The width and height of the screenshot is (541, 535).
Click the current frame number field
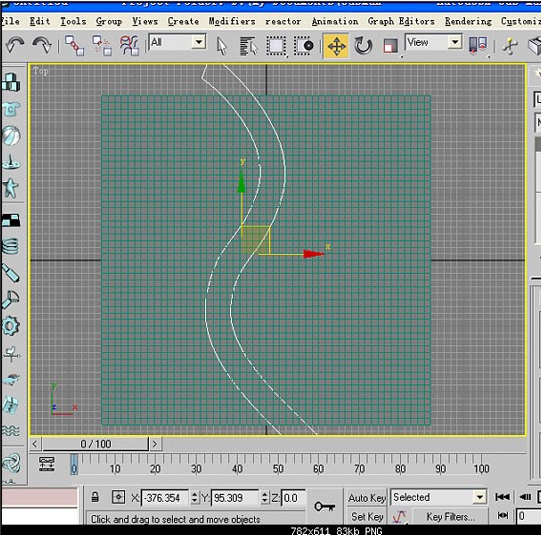(x=528, y=516)
